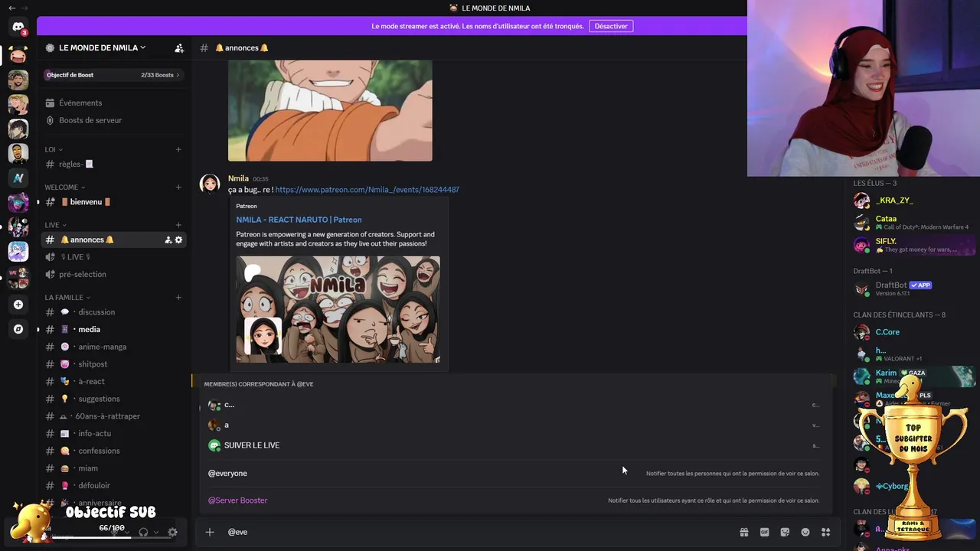
Task: Add a channel to LA FAMILLE category
Action: point(178,297)
